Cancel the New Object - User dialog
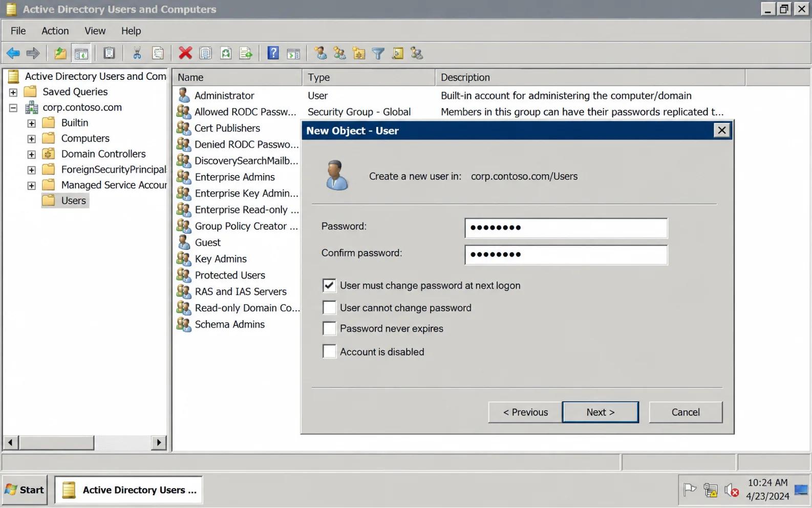This screenshot has width=812, height=508. click(x=686, y=412)
